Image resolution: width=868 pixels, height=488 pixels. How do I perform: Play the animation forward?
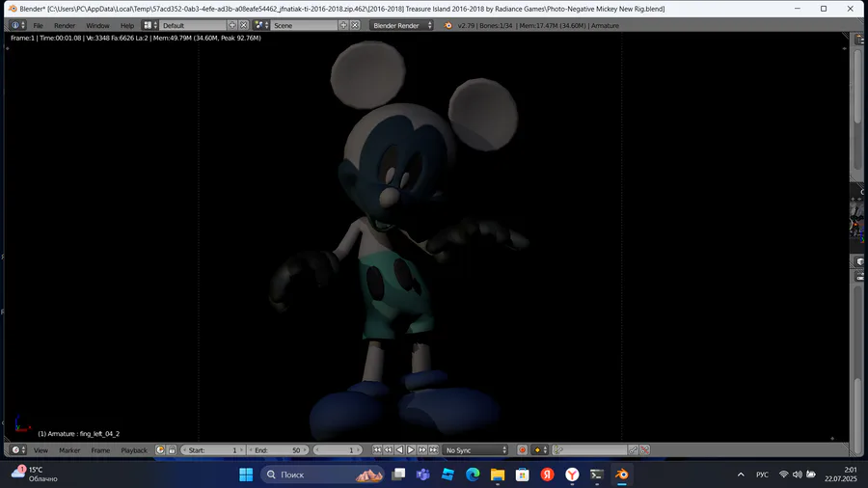[x=411, y=449]
